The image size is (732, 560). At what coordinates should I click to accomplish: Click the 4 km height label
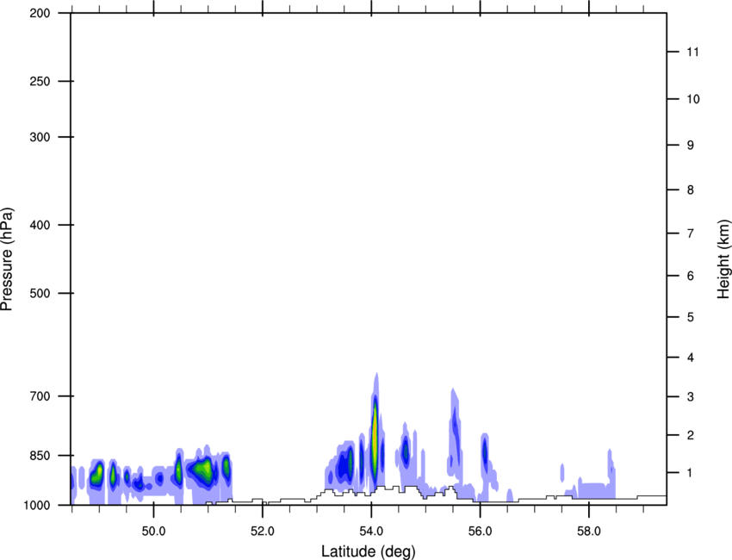(691, 358)
